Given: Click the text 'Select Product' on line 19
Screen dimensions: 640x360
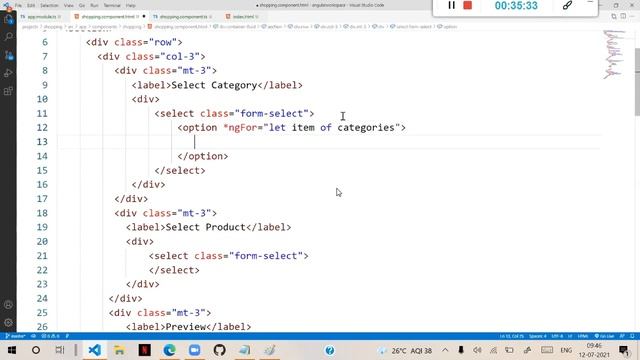Looking at the screenshot, I should pyautogui.click(x=205, y=227).
